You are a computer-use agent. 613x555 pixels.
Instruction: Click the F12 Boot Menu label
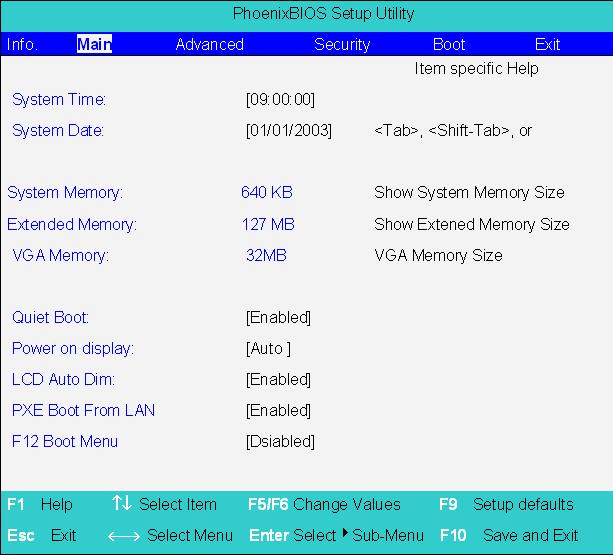[65, 441]
